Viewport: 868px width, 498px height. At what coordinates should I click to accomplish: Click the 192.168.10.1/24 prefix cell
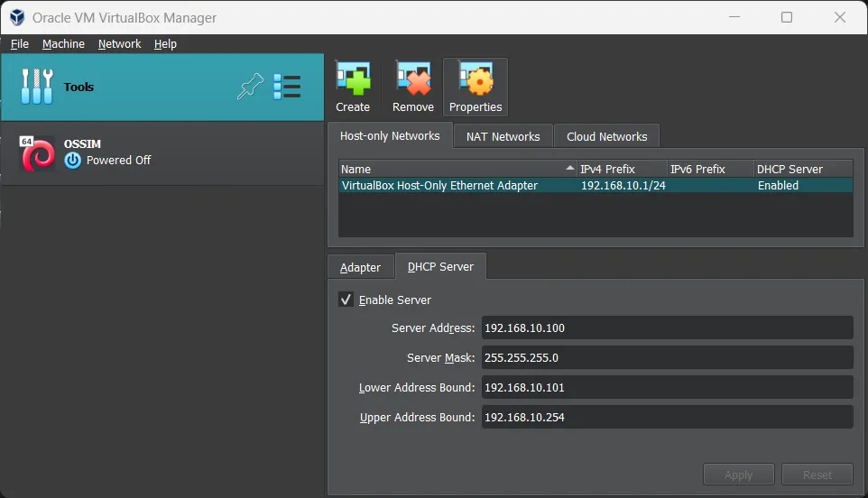pos(623,185)
